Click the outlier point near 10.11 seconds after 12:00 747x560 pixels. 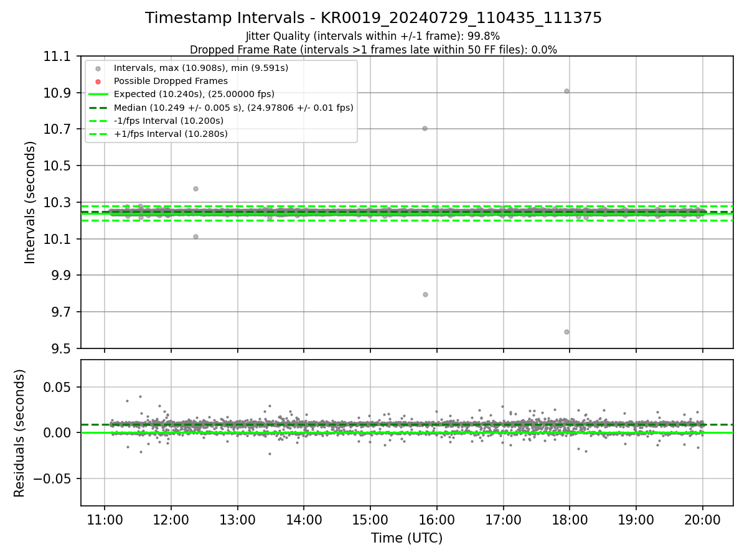pyautogui.click(x=195, y=236)
